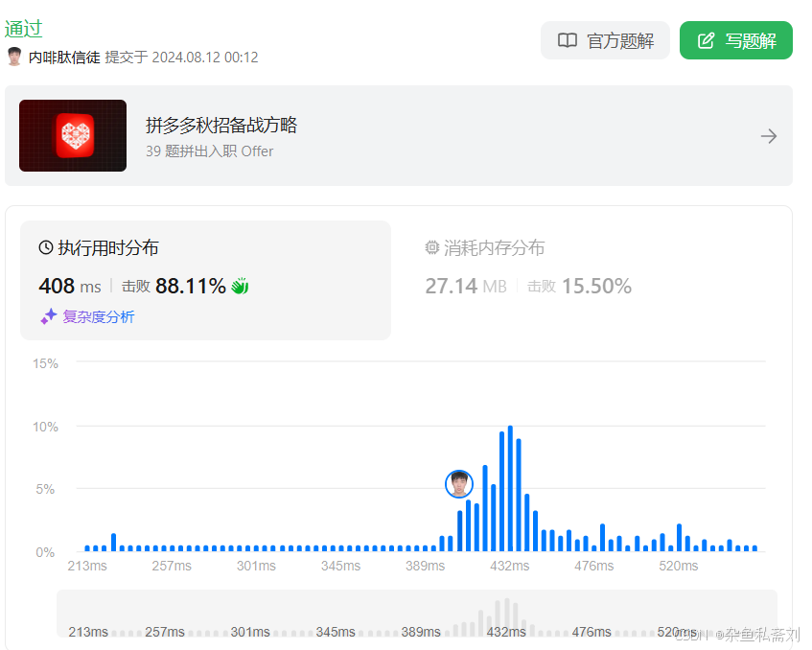
Task: Open 拼多多秋招备战方略 via the right arrow
Action: point(769,136)
